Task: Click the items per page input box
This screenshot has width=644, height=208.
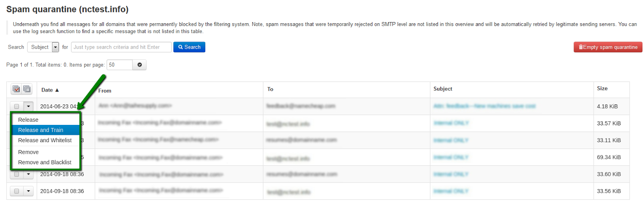Action: (120, 65)
